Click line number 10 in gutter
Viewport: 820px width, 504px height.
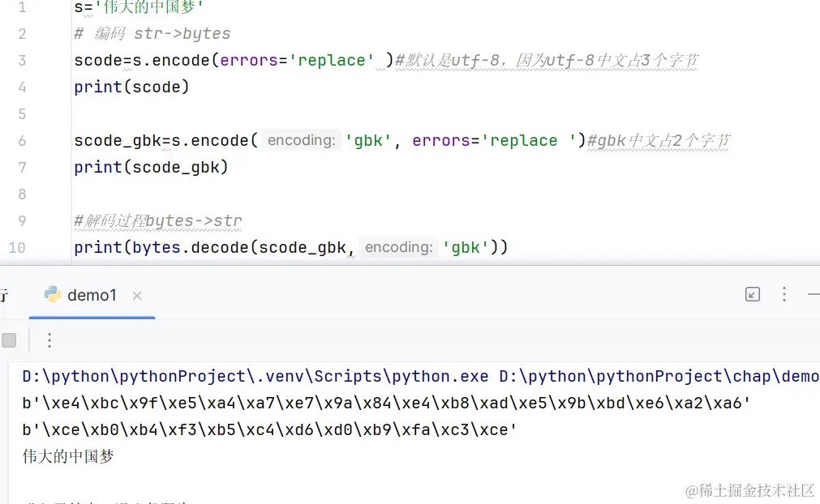click(17, 248)
